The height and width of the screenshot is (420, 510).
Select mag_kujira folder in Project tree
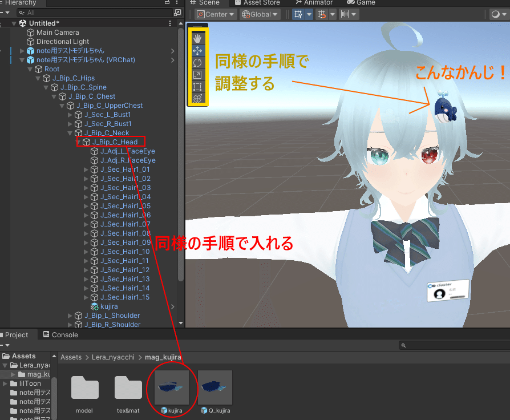coord(38,374)
